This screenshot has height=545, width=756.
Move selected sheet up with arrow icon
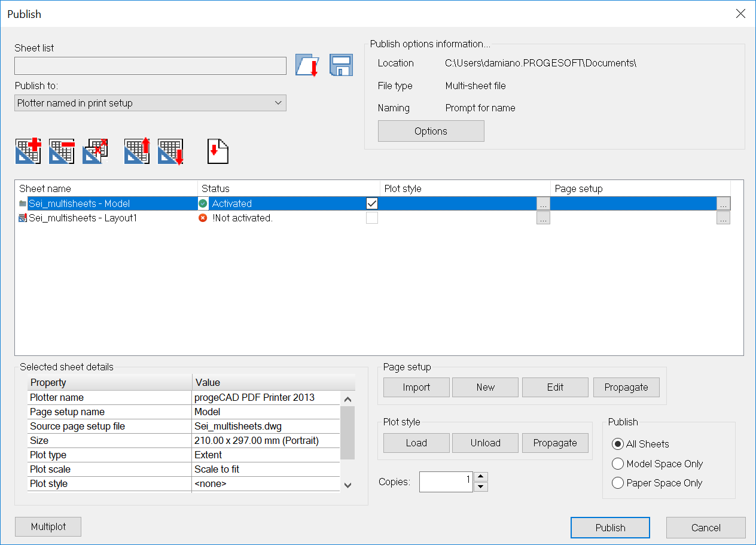(137, 151)
